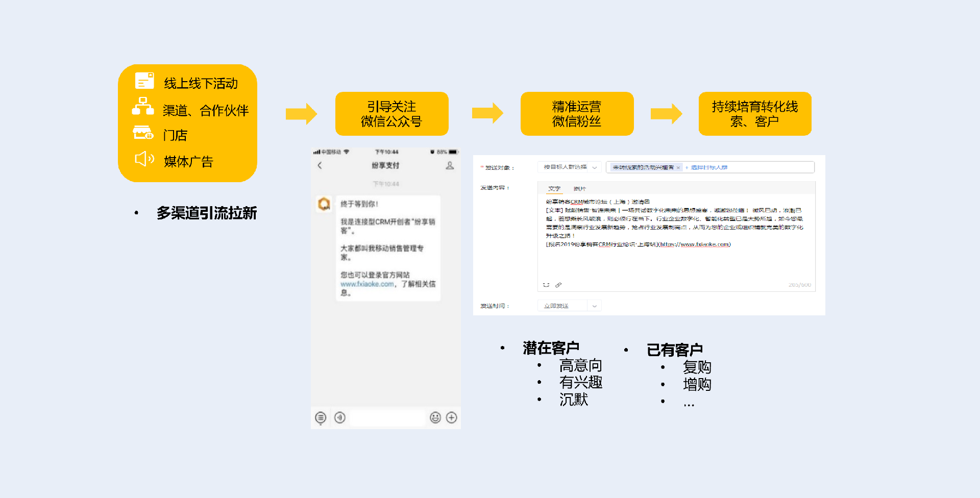Click the 多渠道引流拉新 text
The width and height of the screenshot is (980, 498).
207,213
